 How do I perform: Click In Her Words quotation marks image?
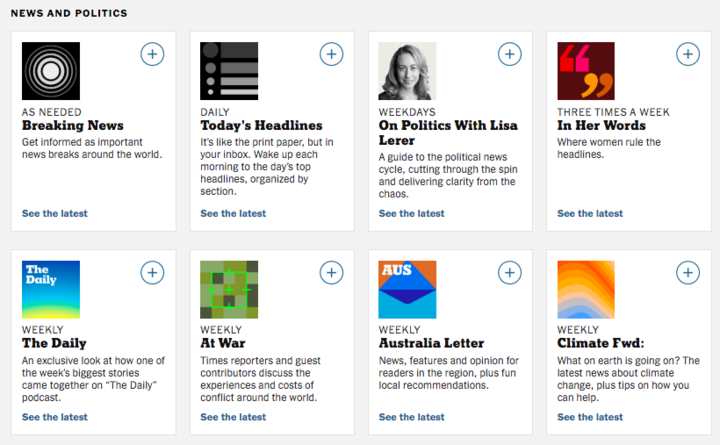tap(586, 71)
